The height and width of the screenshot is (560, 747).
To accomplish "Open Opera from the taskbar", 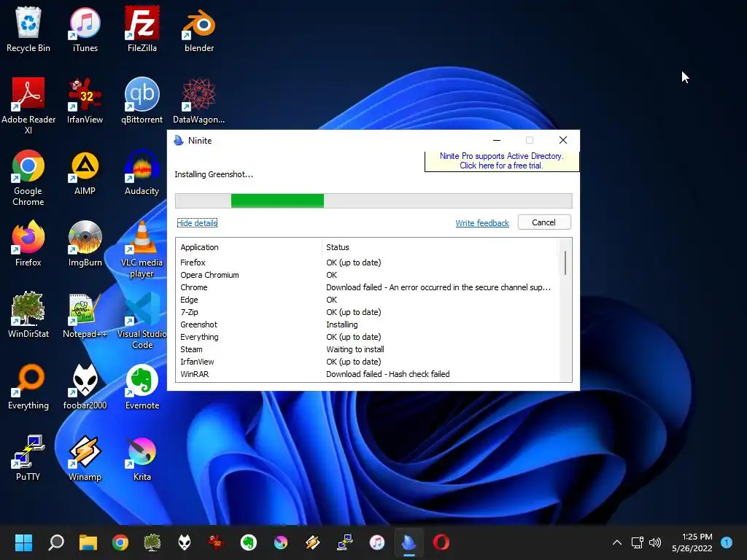I will tap(441, 542).
